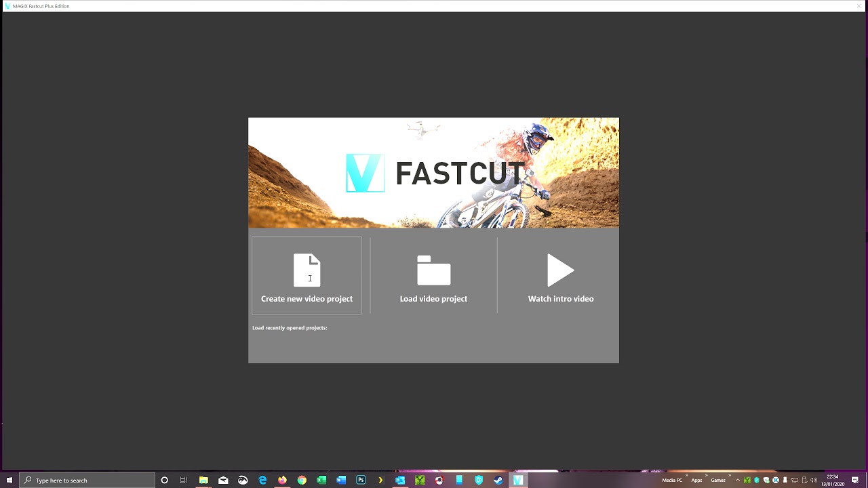The width and height of the screenshot is (868, 488).
Task: Click the safely remove hardware tray icon
Action: (x=785, y=480)
